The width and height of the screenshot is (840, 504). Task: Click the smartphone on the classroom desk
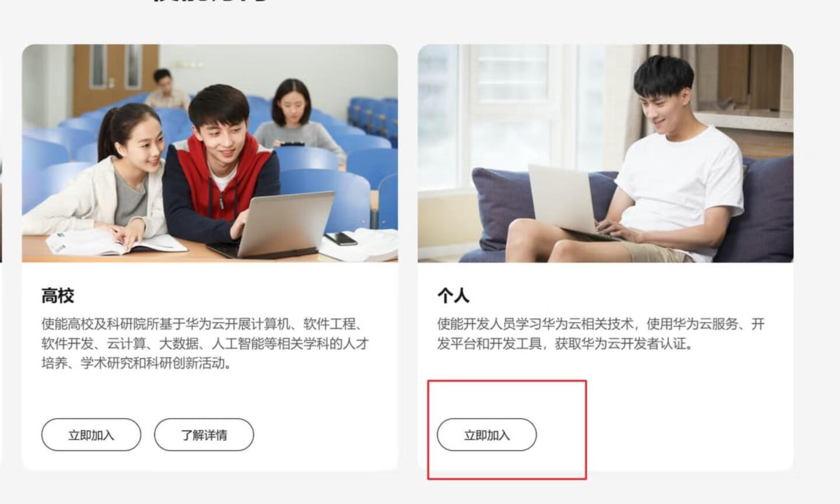point(340,238)
